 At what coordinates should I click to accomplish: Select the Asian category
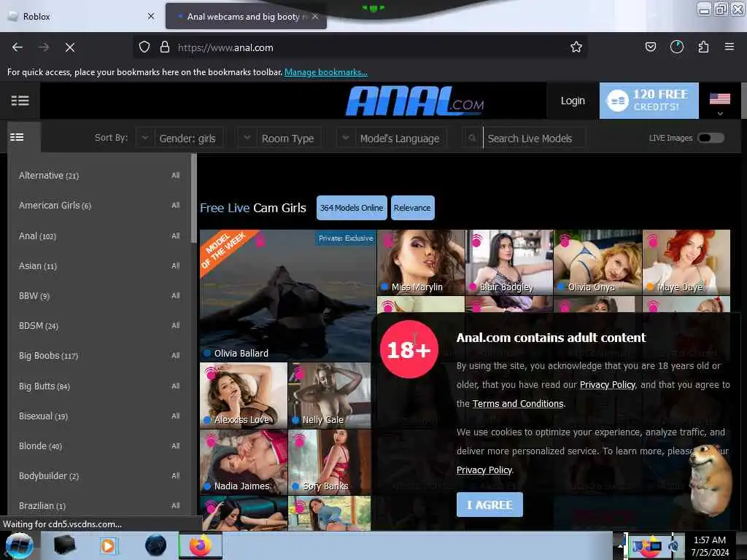point(38,265)
